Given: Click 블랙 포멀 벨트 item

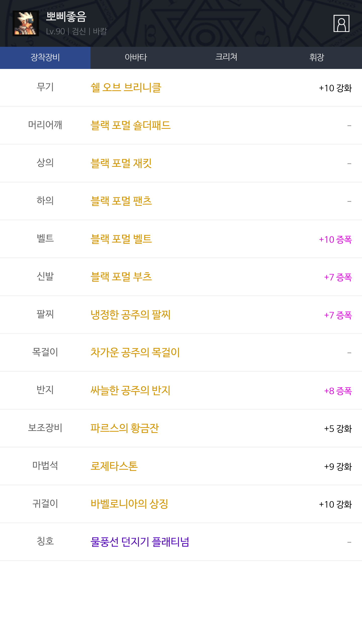Looking at the screenshot, I should coord(121,239).
